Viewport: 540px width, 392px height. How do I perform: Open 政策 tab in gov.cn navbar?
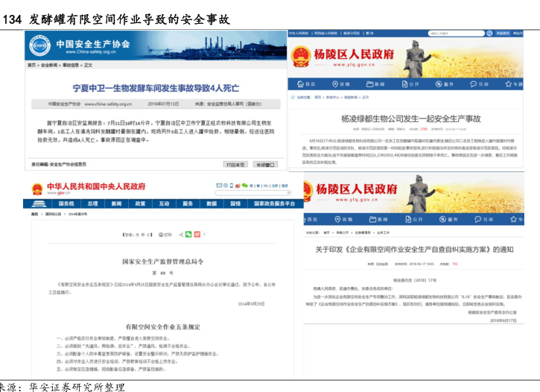click(x=140, y=203)
